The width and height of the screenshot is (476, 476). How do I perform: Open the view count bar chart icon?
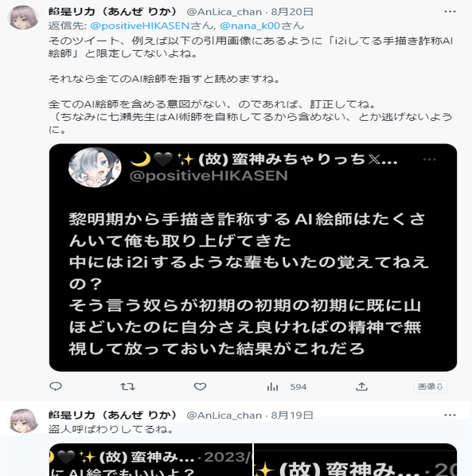coord(272,386)
